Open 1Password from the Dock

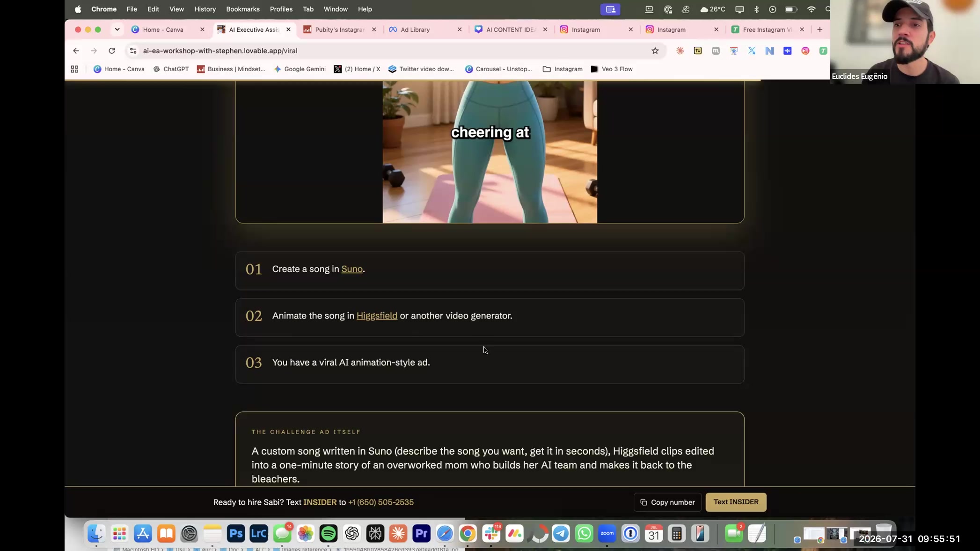[x=630, y=534]
